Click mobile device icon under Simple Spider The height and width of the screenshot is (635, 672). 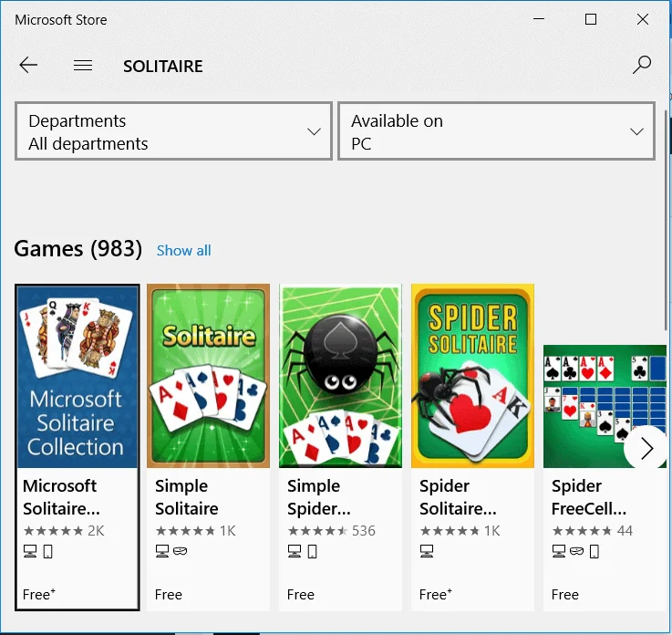(x=313, y=551)
